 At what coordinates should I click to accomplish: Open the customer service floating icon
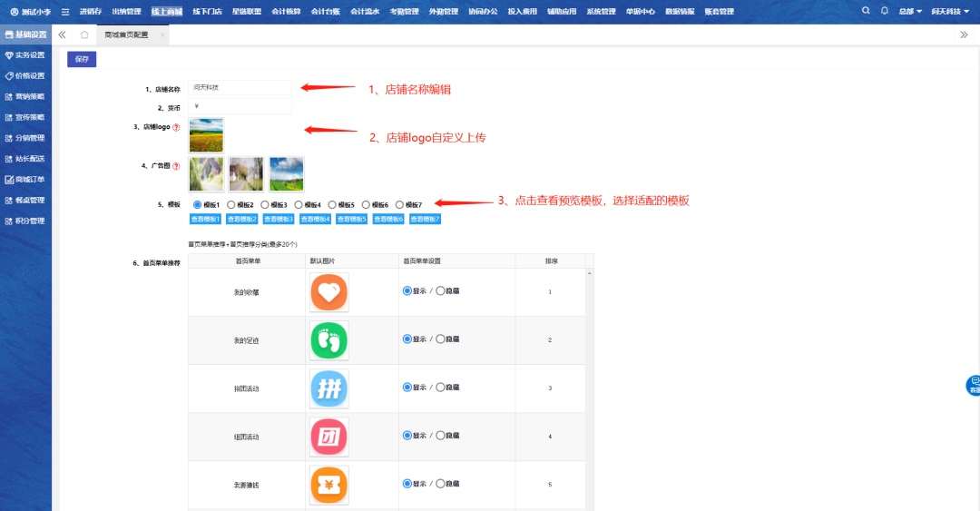click(973, 384)
